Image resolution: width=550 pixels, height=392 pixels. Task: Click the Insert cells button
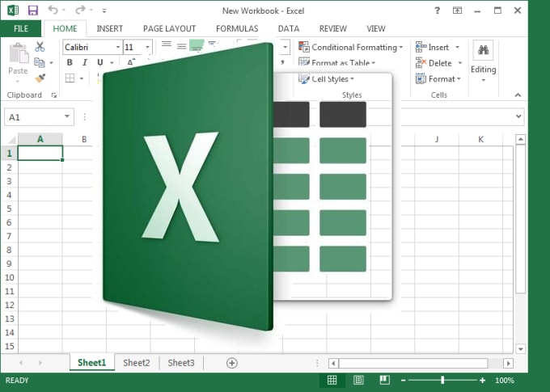coord(432,48)
